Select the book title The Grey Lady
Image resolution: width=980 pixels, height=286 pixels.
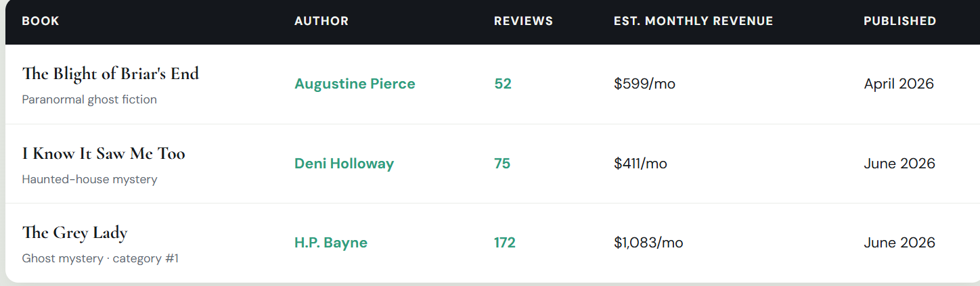coord(74,233)
